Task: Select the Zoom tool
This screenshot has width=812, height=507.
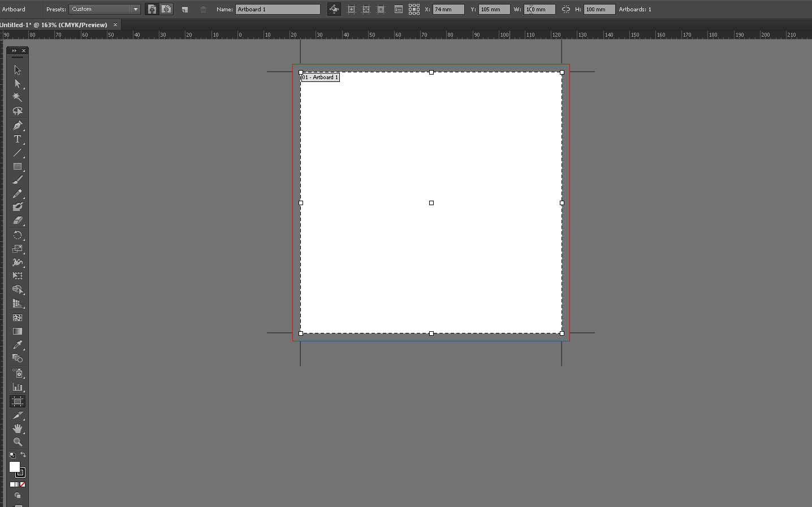Action: click(17, 443)
